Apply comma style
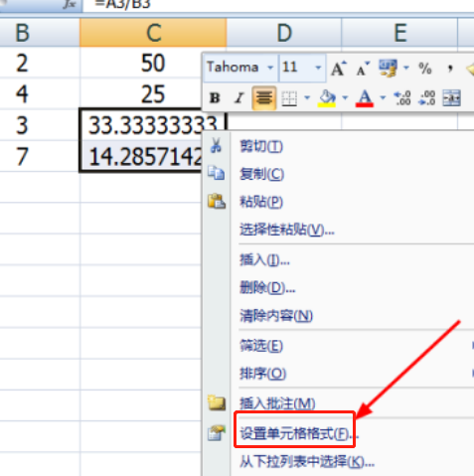Viewport: 474px width, 476px height. pyautogui.click(x=449, y=69)
